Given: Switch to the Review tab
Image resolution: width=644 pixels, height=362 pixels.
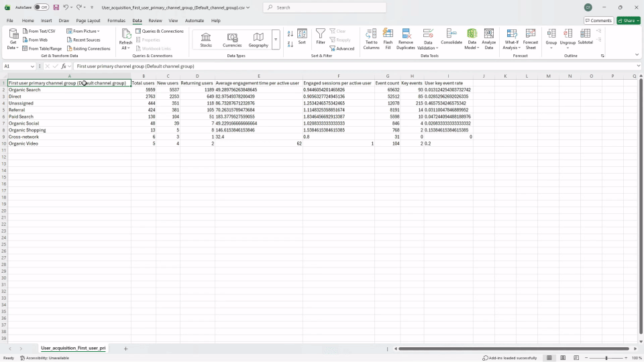Looking at the screenshot, I should click(155, 21).
